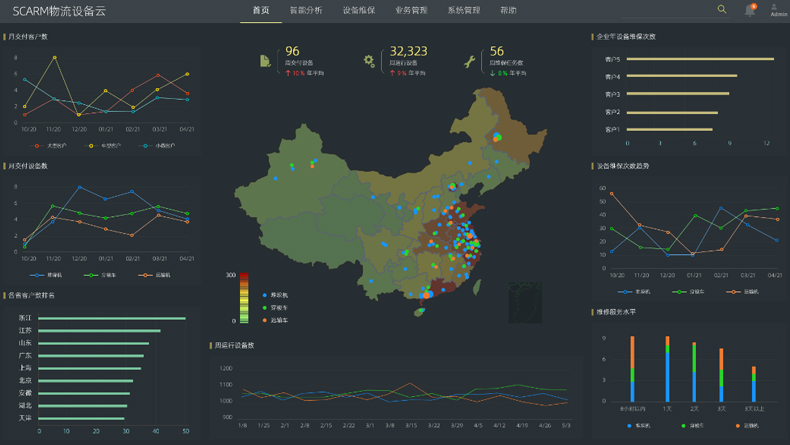This screenshot has width=790, height=445.
Task: Click the SCARM物流设备云 title link
Action: (x=59, y=10)
